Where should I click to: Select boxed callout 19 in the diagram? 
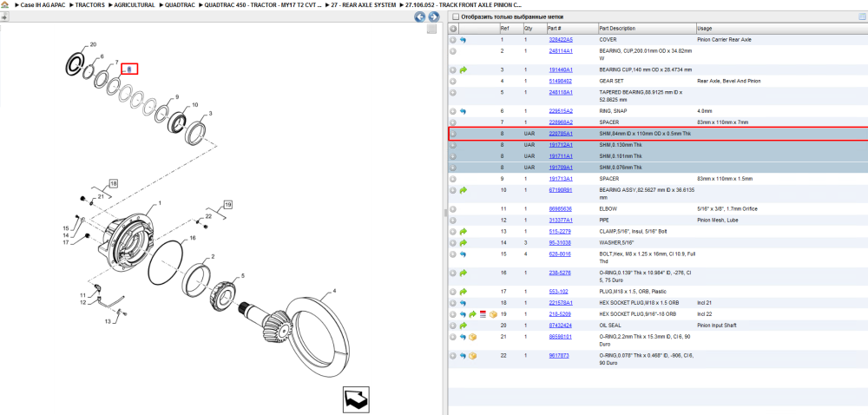(227, 205)
